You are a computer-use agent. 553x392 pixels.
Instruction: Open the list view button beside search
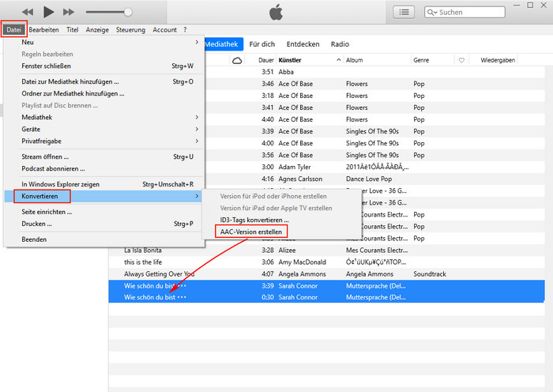(404, 12)
